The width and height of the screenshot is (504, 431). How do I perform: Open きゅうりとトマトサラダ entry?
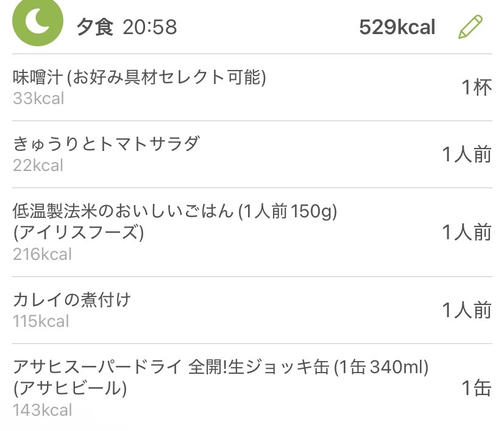107,144
